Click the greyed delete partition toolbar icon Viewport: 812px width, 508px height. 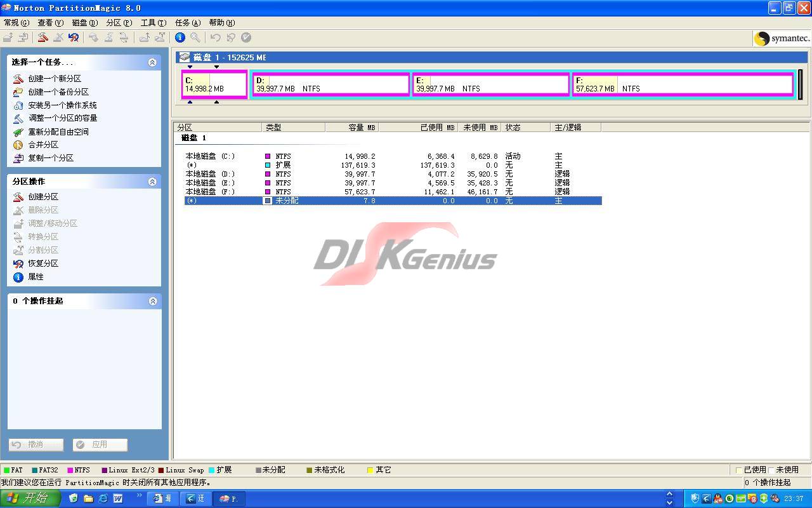[x=58, y=37]
